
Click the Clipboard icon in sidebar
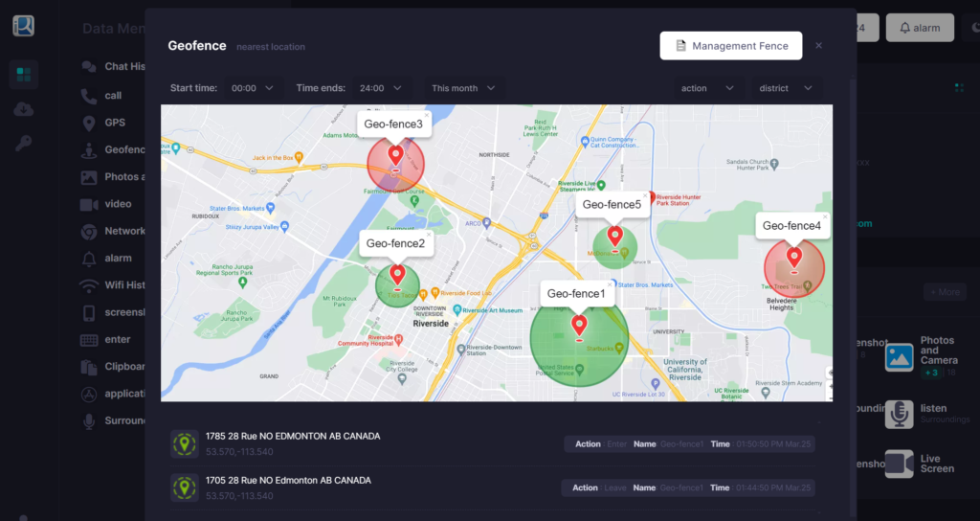point(89,367)
